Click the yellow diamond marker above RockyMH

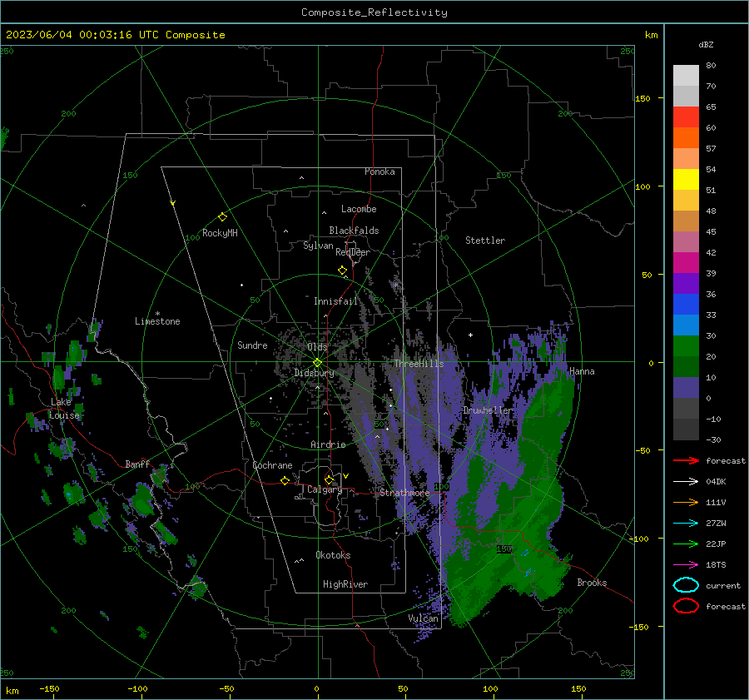222,217
